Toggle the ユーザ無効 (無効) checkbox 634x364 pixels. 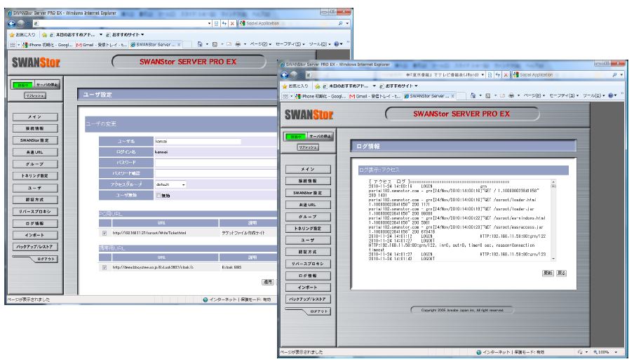point(158,196)
